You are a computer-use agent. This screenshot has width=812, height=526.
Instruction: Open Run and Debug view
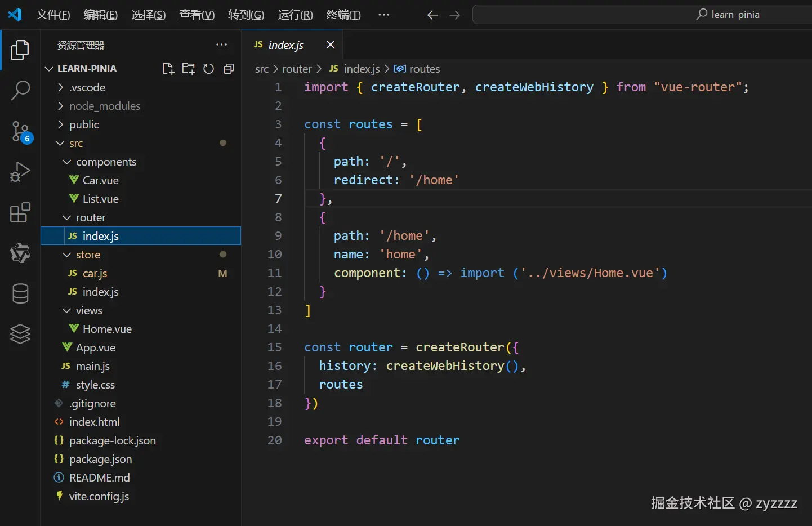[20, 172]
